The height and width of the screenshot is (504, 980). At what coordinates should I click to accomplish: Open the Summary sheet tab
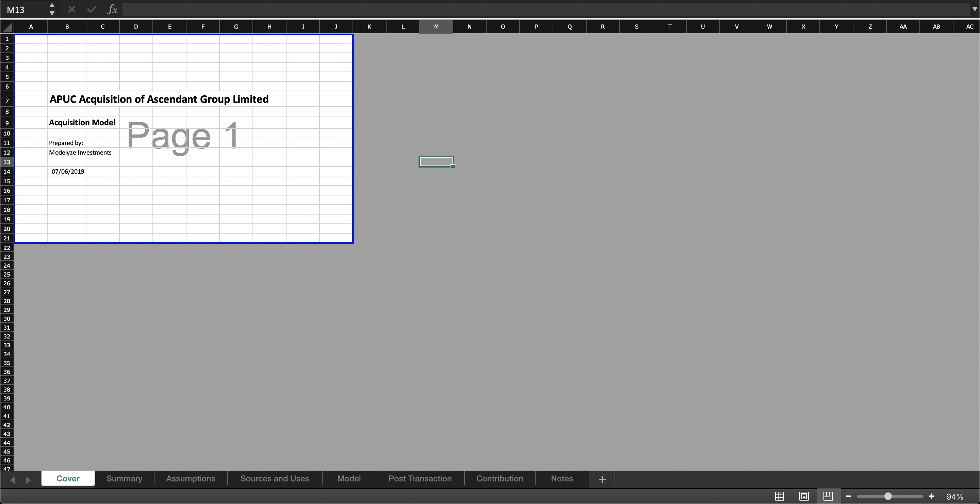pos(125,478)
